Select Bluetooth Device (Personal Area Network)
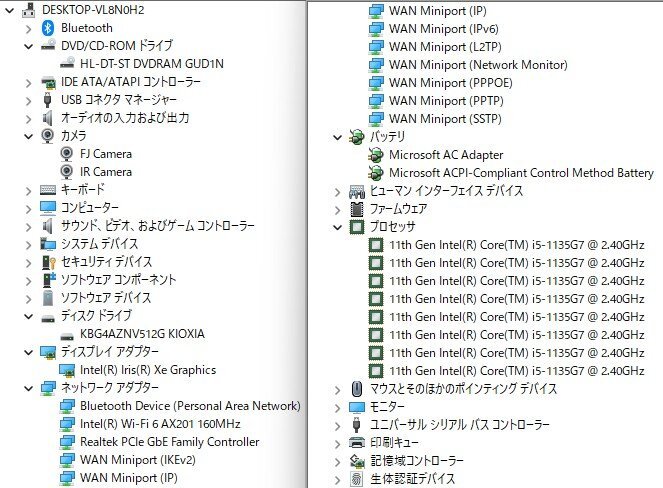The height and width of the screenshot is (488, 663). point(190,406)
